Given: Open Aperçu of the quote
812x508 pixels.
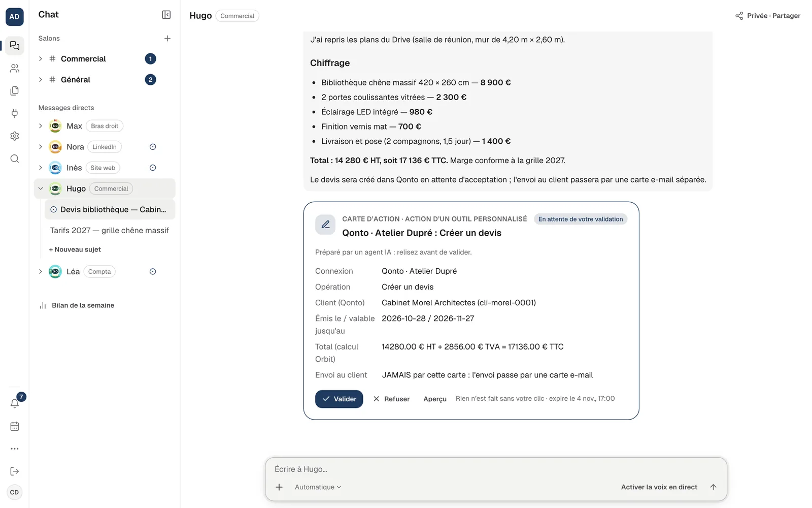Looking at the screenshot, I should click(x=435, y=399).
